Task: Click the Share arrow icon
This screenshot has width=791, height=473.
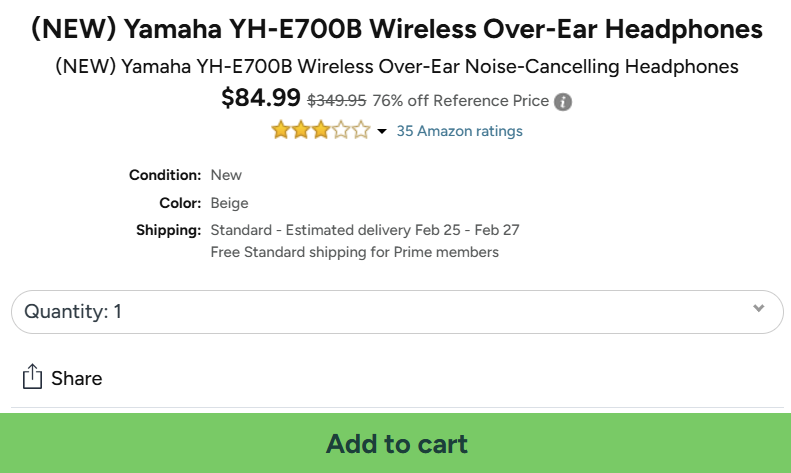Action: pos(32,377)
